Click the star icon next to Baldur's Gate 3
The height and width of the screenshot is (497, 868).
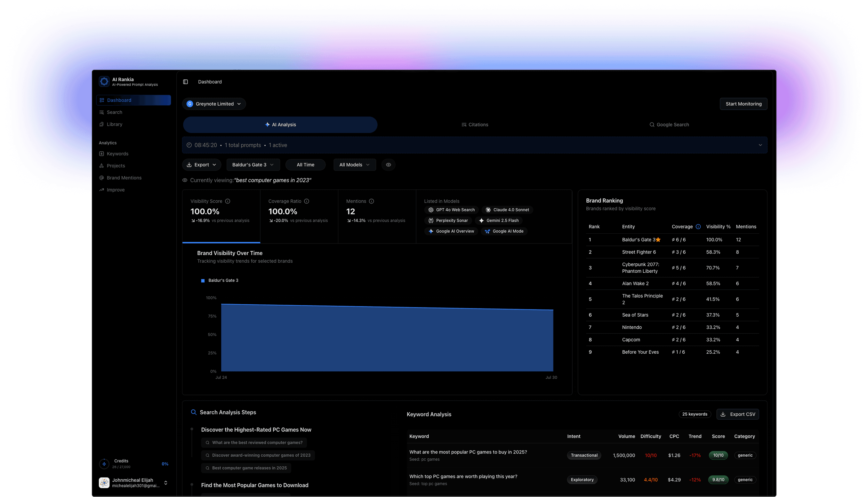click(x=658, y=240)
